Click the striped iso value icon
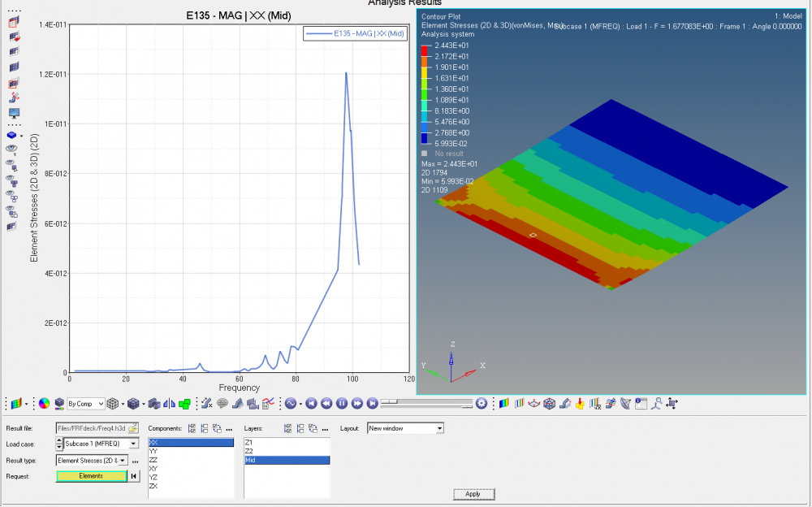The height and width of the screenshot is (507, 812). pyautogui.click(x=520, y=403)
